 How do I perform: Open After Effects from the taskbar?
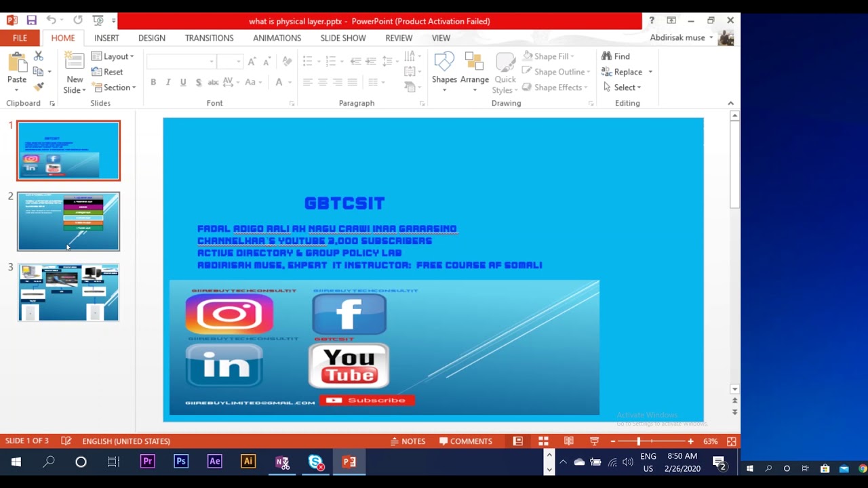(214, 462)
